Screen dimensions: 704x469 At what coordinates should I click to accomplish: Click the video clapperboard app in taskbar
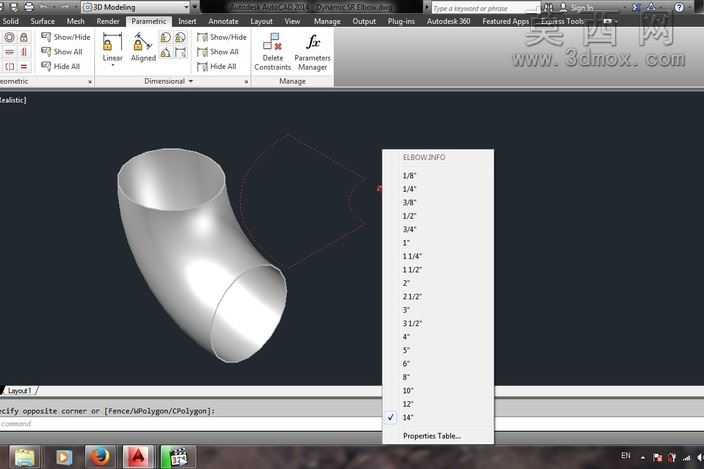click(177, 457)
